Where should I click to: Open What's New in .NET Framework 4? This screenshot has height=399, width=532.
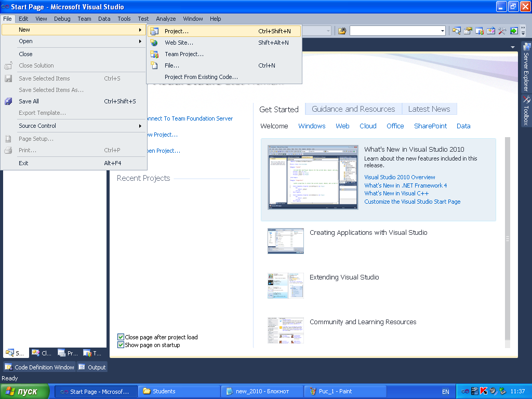tap(405, 185)
